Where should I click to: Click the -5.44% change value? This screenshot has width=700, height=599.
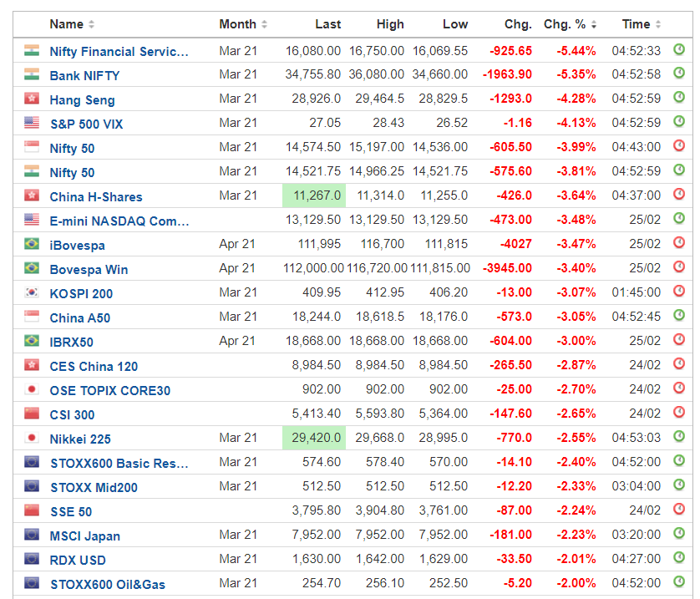coord(576,51)
